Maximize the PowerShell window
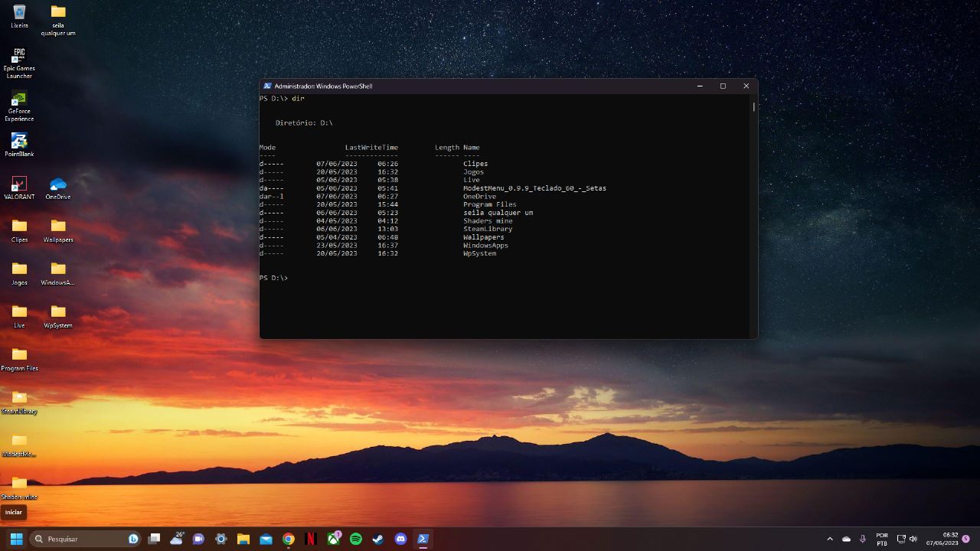Screen dimensions: 980x551 (723, 86)
